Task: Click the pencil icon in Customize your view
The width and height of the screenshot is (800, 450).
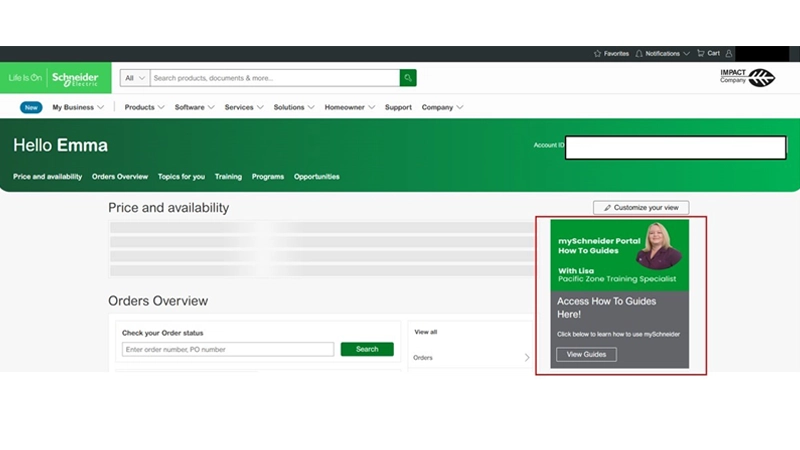Action: pos(607,208)
